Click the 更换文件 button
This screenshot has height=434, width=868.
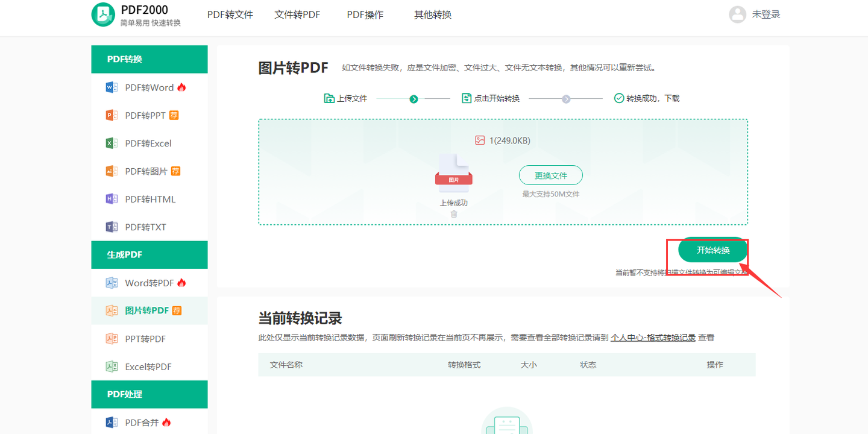coord(551,175)
